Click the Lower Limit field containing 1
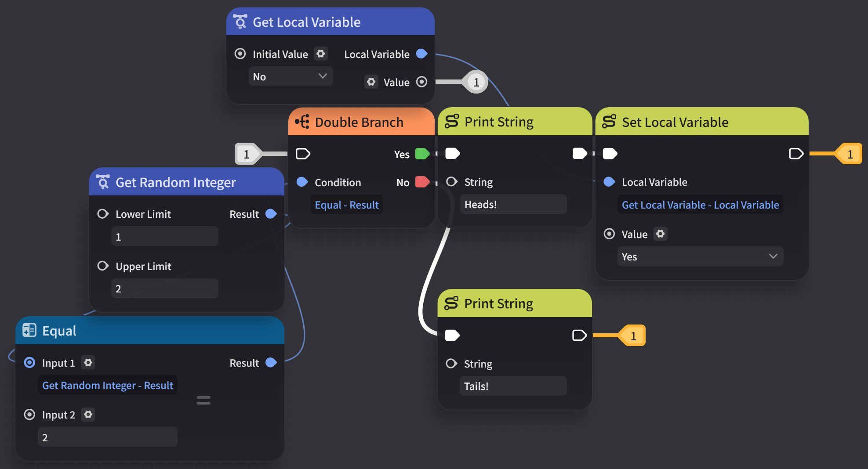 tap(165, 236)
